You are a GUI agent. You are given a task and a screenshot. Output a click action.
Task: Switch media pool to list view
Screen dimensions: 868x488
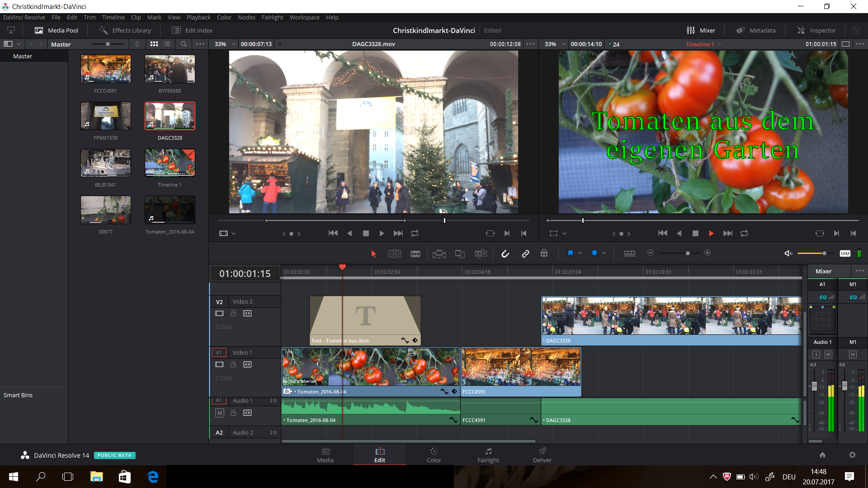tap(167, 44)
